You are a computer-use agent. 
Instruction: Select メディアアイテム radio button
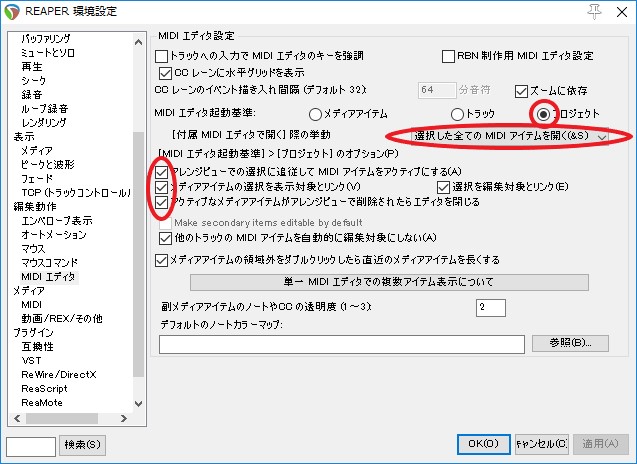tap(315, 115)
